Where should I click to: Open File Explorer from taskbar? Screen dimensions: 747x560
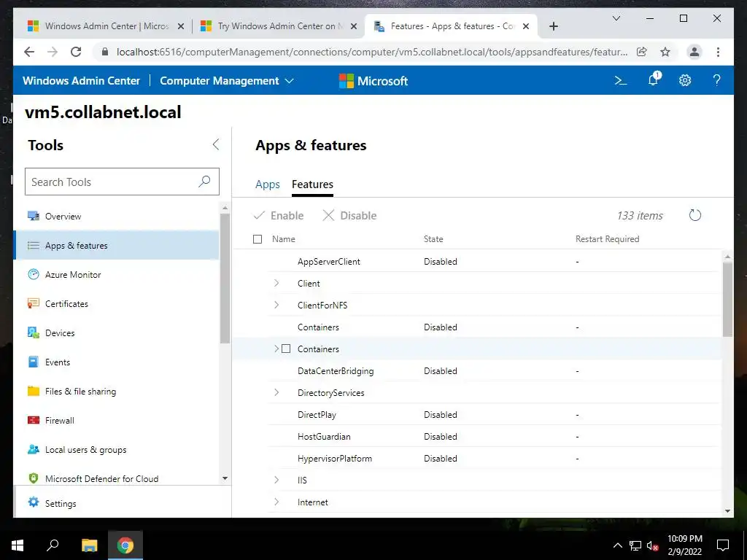[89, 545]
